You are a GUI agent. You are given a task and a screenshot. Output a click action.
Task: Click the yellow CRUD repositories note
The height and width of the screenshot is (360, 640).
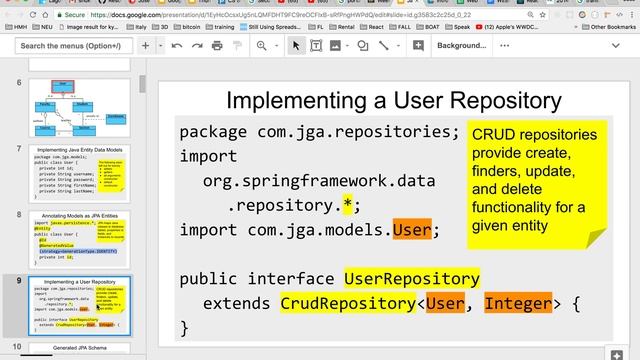pos(537,184)
